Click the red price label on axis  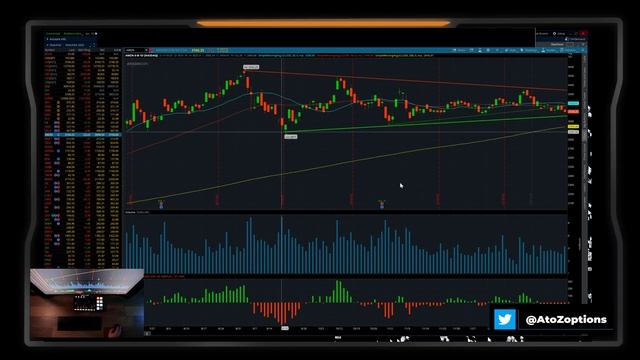(573, 111)
